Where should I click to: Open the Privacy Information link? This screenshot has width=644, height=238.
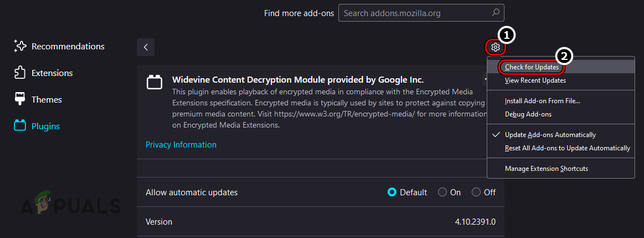181,145
